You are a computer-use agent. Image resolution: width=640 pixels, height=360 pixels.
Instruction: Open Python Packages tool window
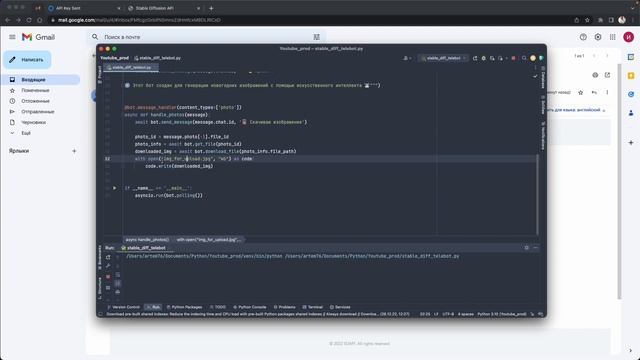pyautogui.click(x=184, y=307)
